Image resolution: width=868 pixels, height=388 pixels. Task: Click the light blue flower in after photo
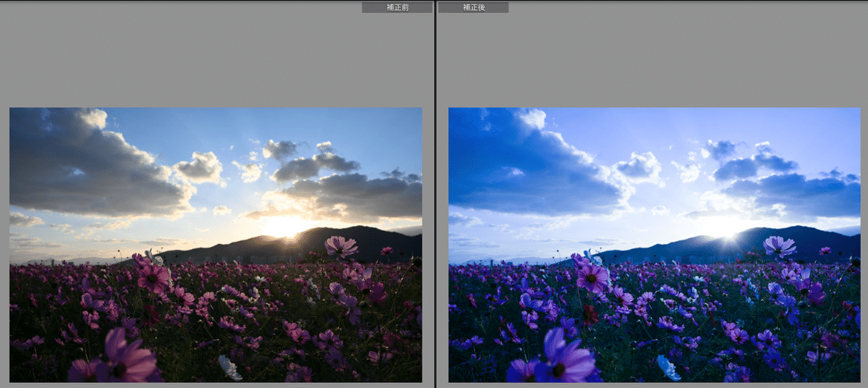[669, 368]
